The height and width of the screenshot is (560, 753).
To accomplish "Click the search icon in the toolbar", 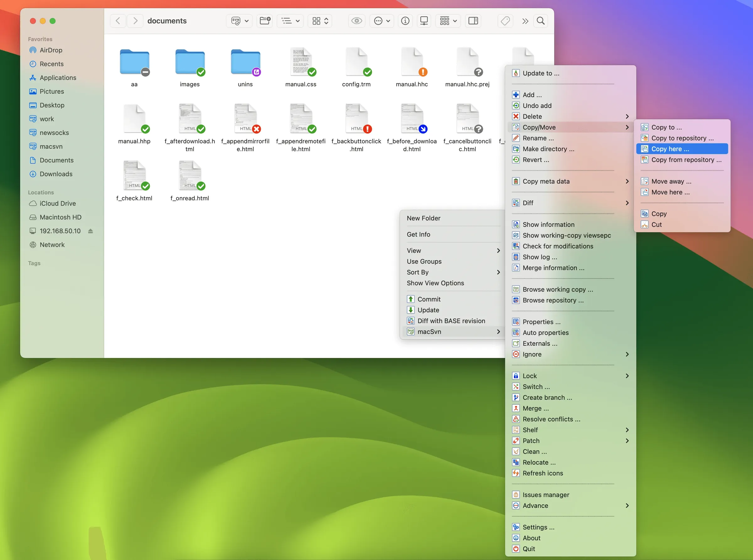I will (x=540, y=21).
